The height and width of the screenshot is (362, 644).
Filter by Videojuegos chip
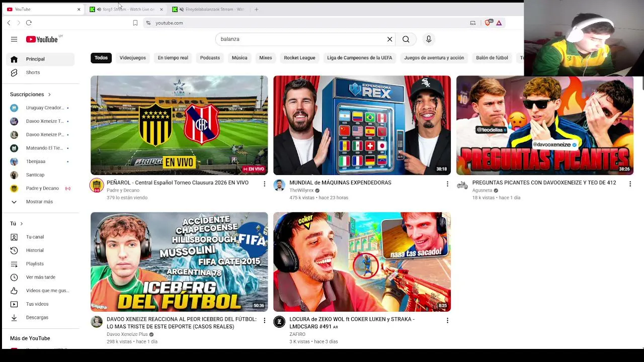(133, 58)
